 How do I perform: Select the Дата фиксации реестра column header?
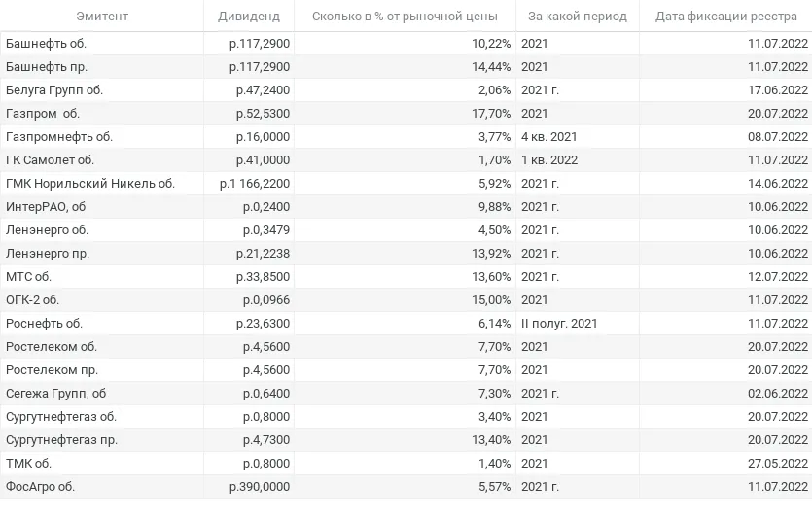[x=726, y=17]
